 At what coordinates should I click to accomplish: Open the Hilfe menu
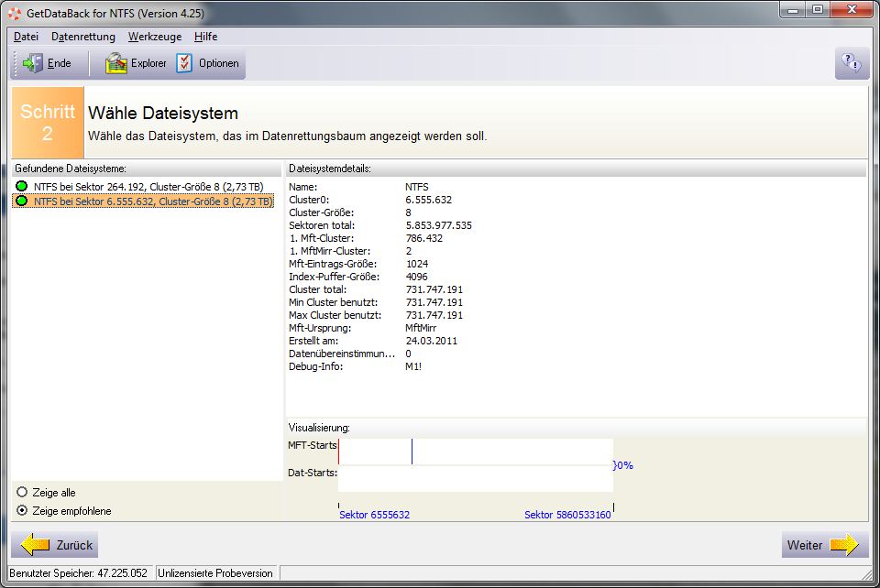[x=205, y=37]
